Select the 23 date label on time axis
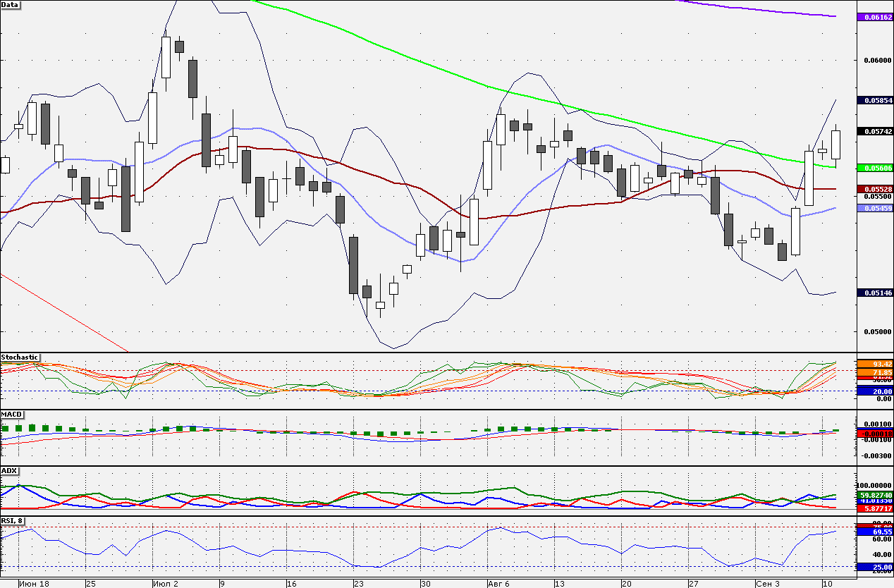The height and width of the screenshot is (588, 894). click(359, 584)
